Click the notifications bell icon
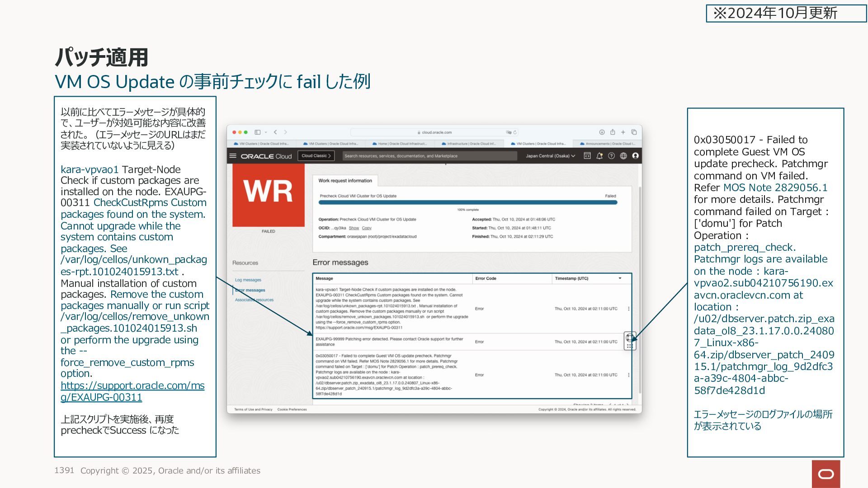The width and height of the screenshot is (868, 488). pyautogui.click(x=599, y=156)
